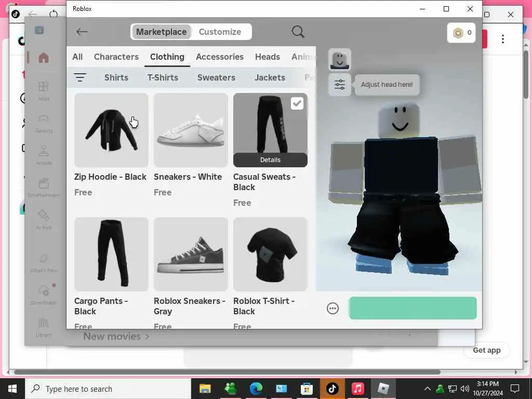Viewport: 532px width, 399px height.
Task: Open the TikTok window three-dot menu
Action: (503, 39)
